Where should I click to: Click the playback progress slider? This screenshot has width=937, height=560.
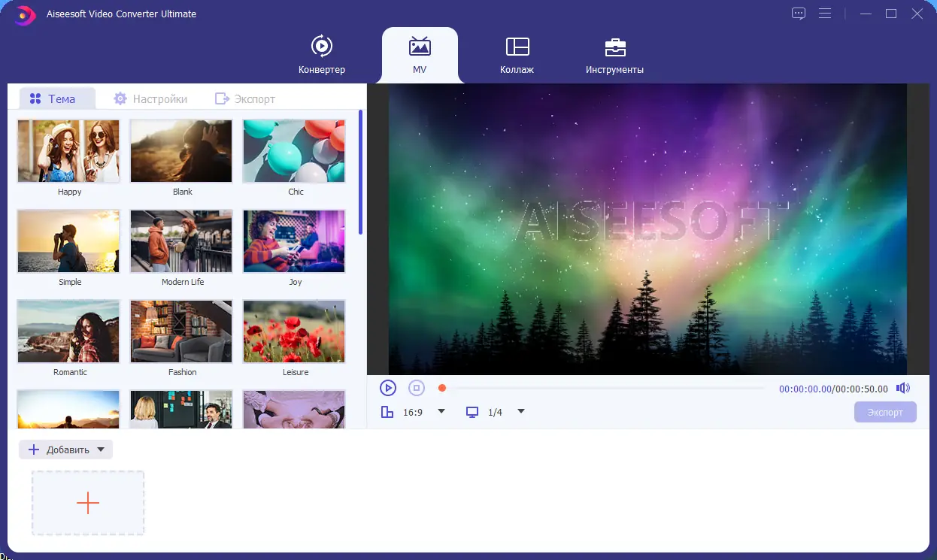tap(602, 388)
